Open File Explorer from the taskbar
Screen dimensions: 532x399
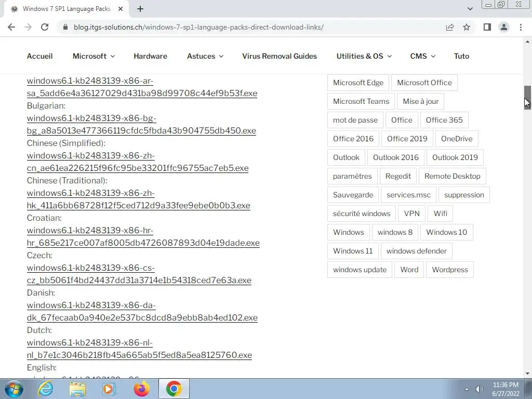[x=77, y=389]
